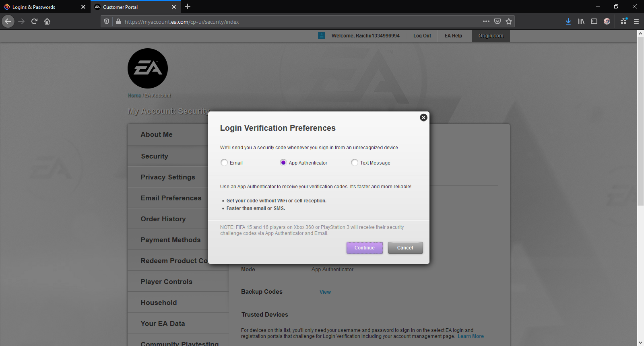
Task: Reload the current page
Action: (34, 21)
